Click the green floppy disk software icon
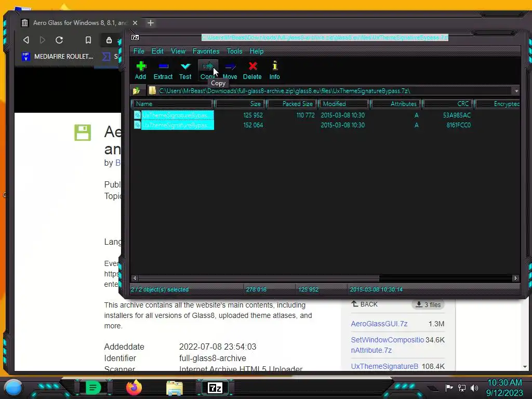The image size is (532, 399). [x=83, y=132]
